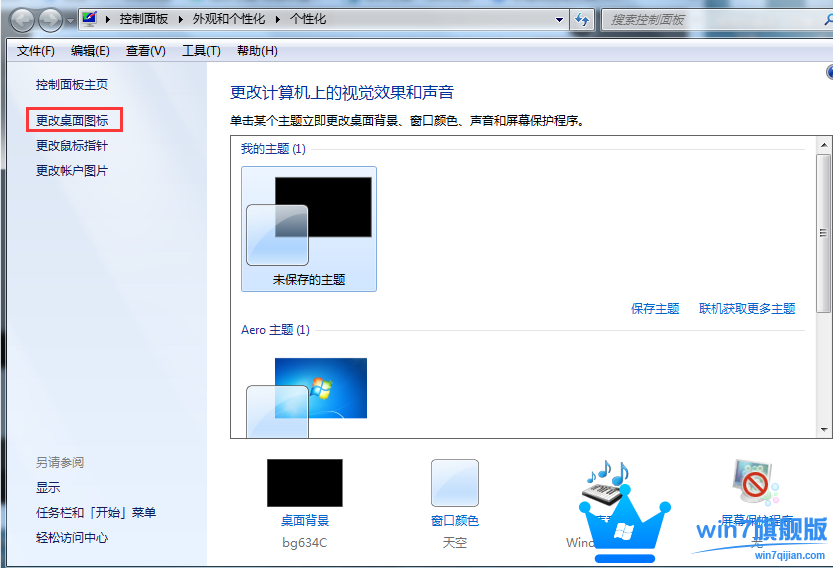Open 更改帐户图片 settings

coord(72,171)
